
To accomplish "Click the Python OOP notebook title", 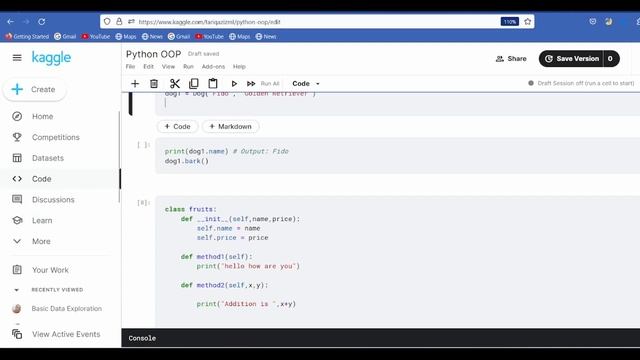I will (153, 54).
